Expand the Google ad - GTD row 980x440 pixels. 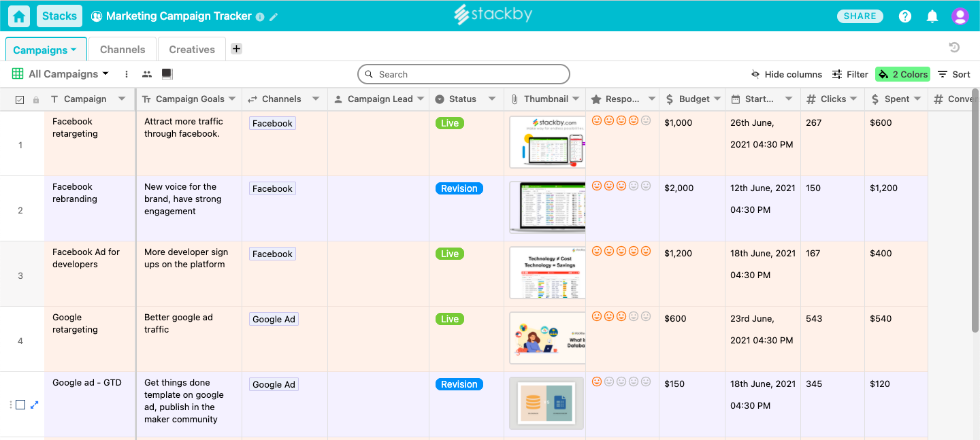pos(35,405)
